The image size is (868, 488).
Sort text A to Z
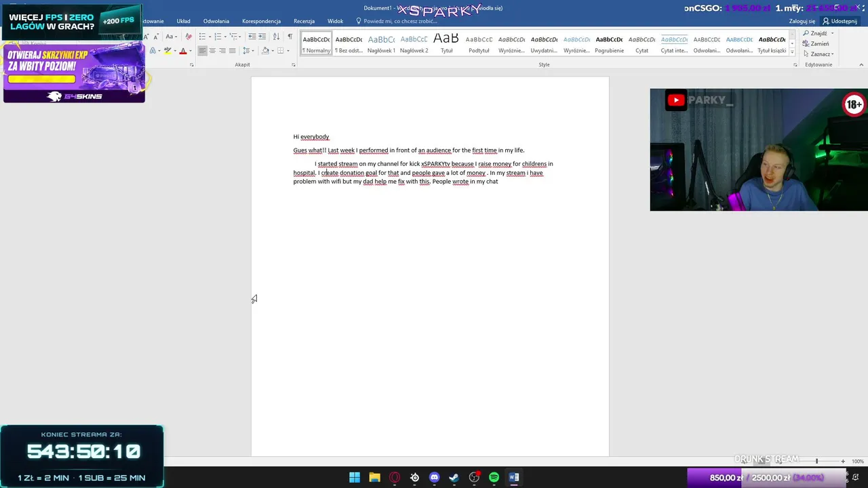(x=277, y=37)
